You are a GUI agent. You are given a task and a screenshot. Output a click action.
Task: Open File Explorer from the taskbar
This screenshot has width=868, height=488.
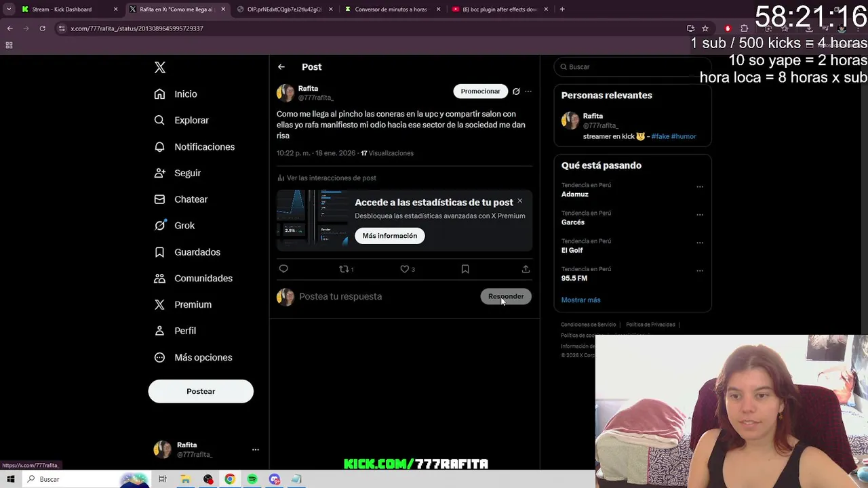185,479
